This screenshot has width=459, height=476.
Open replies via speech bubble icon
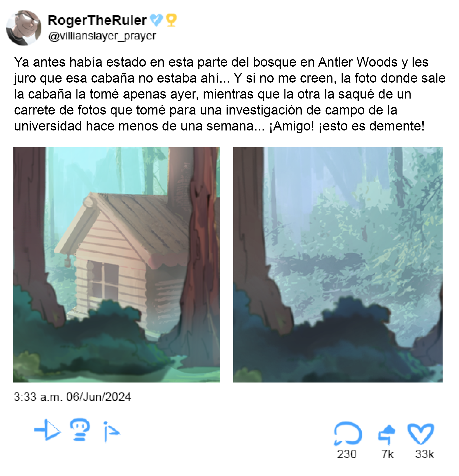[x=348, y=434]
